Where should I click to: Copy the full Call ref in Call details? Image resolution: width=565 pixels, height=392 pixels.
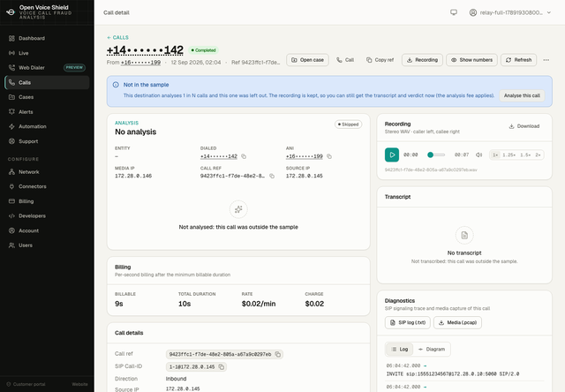(x=278, y=355)
